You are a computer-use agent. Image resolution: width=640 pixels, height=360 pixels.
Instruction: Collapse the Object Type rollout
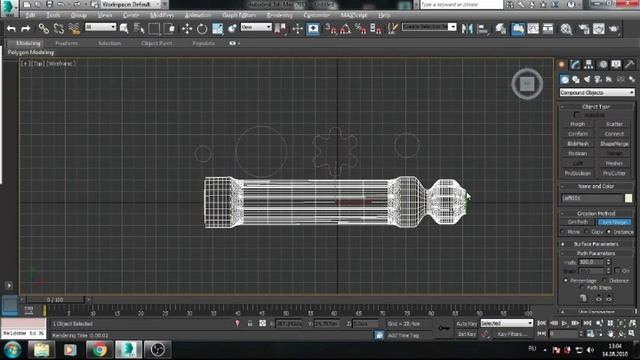click(x=596, y=106)
